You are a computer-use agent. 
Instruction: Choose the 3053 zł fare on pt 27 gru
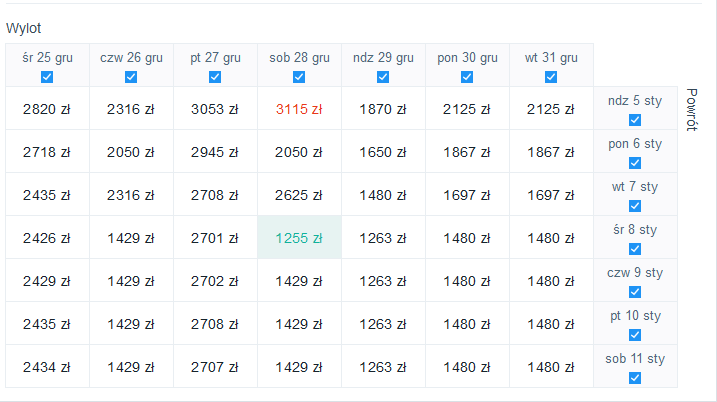[215, 108]
